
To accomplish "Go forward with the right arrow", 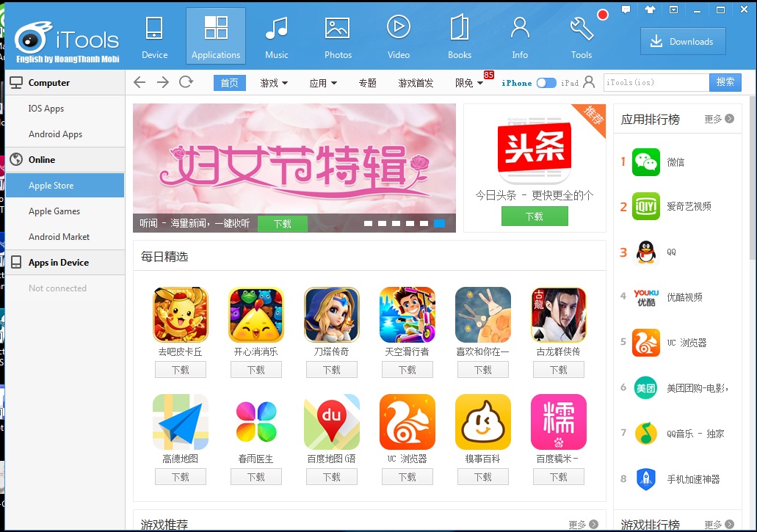I will [163, 82].
